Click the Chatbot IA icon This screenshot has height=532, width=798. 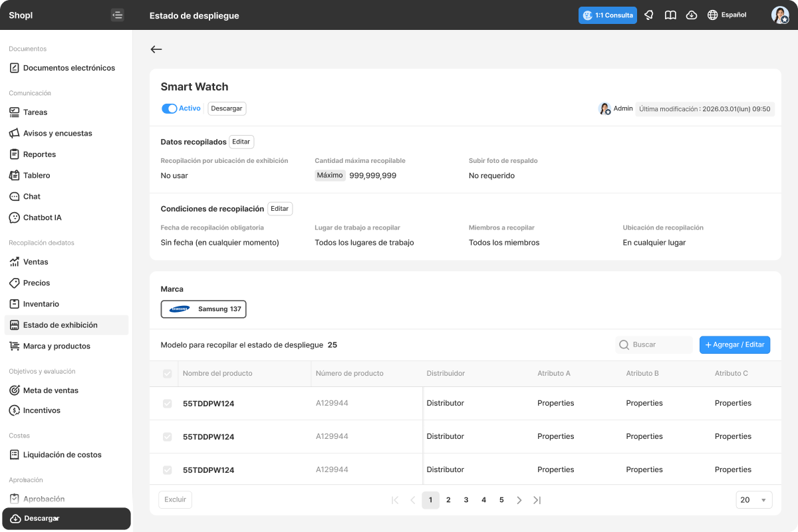(x=15, y=217)
